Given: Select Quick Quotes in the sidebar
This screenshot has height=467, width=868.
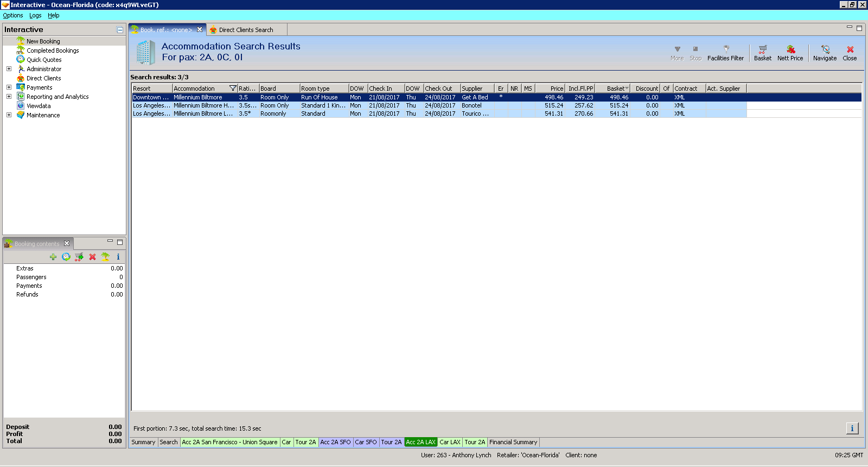Looking at the screenshot, I should [44, 60].
